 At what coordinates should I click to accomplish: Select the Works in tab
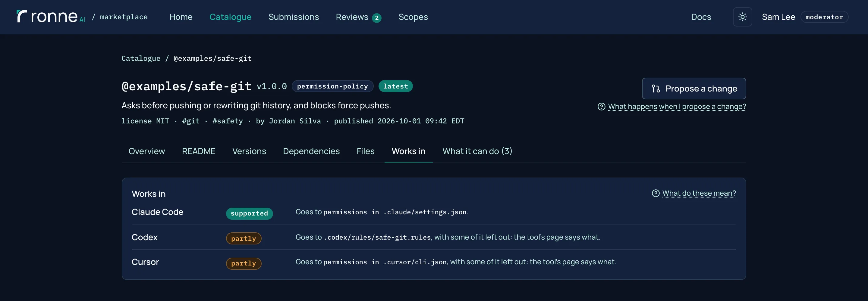point(408,151)
